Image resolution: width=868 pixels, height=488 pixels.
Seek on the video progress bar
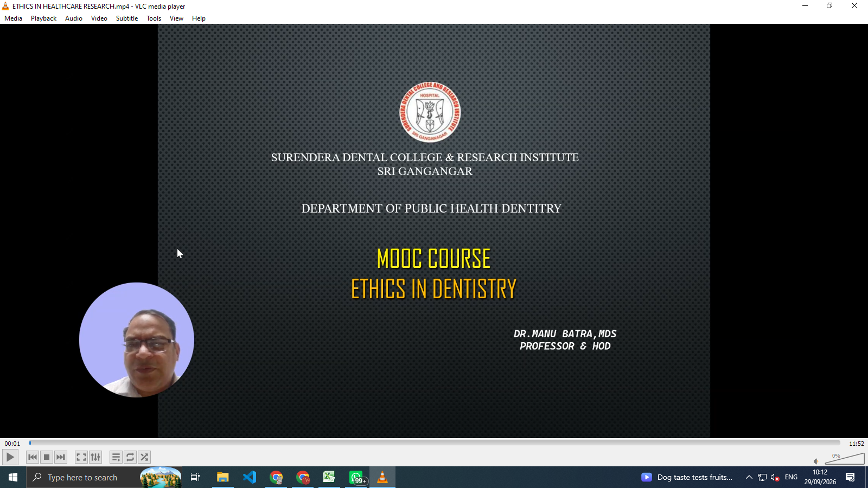(x=434, y=443)
